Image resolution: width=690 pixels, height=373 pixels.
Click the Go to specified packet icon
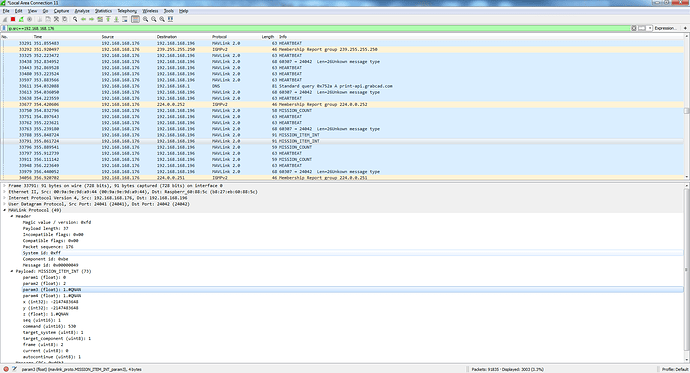(100, 19)
